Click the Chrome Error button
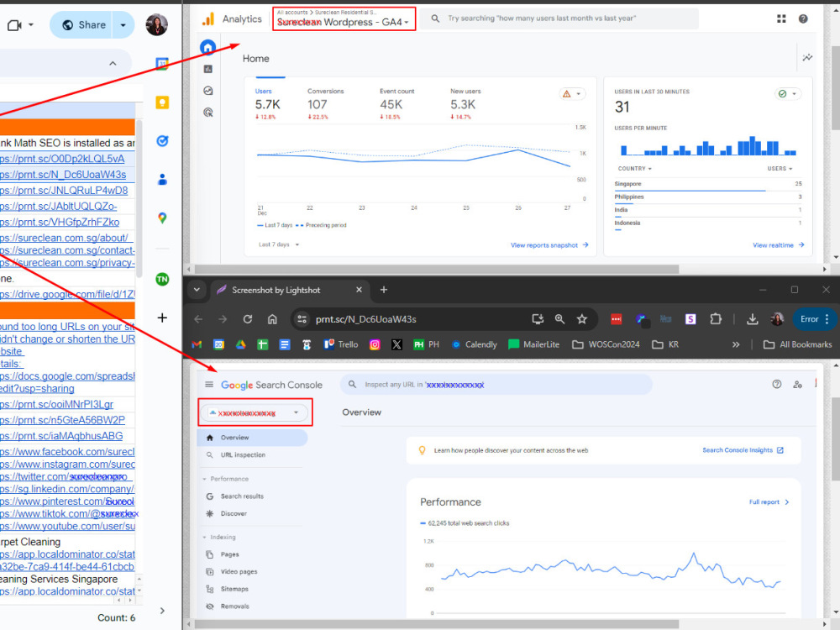Viewport: 840px width, 630px height. click(x=814, y=319)
